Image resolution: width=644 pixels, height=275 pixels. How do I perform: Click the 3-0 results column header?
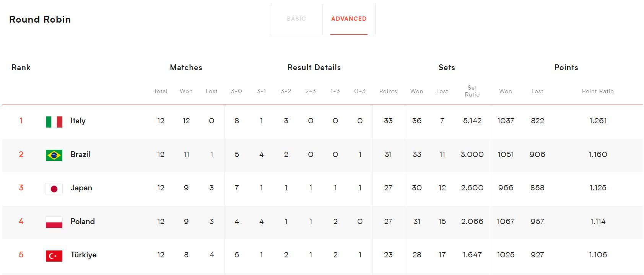[x=236, y=91]
